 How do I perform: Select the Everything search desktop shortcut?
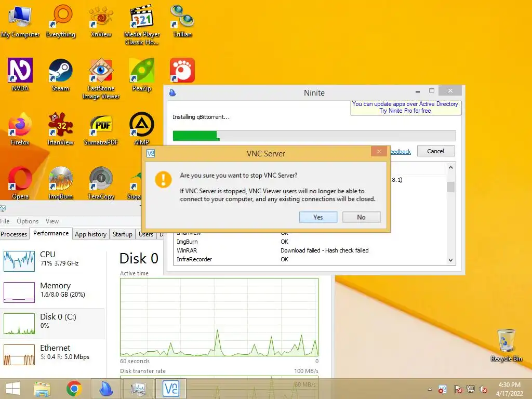[x=61, y=21]
